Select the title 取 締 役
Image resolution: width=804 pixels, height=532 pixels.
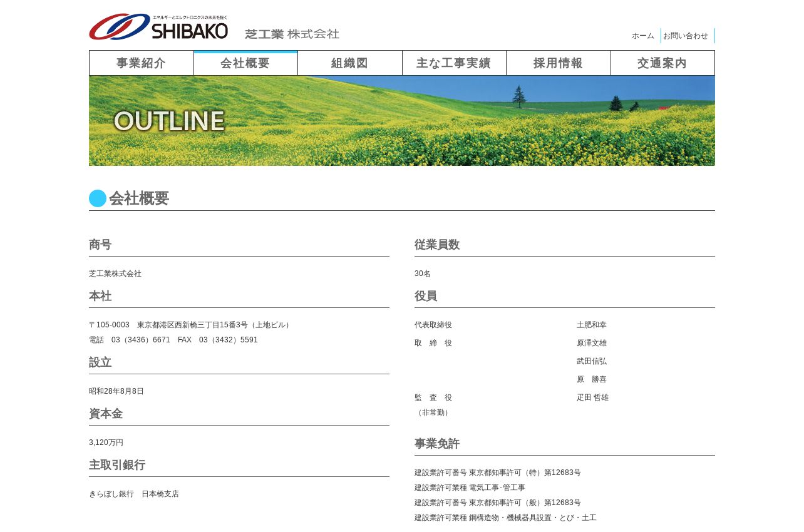pos(433,343)
